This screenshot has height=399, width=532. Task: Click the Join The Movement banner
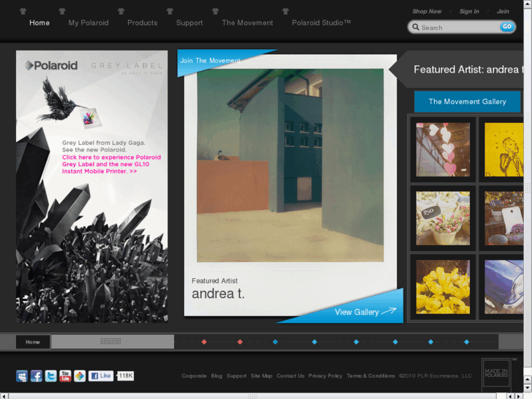(210, 61)
